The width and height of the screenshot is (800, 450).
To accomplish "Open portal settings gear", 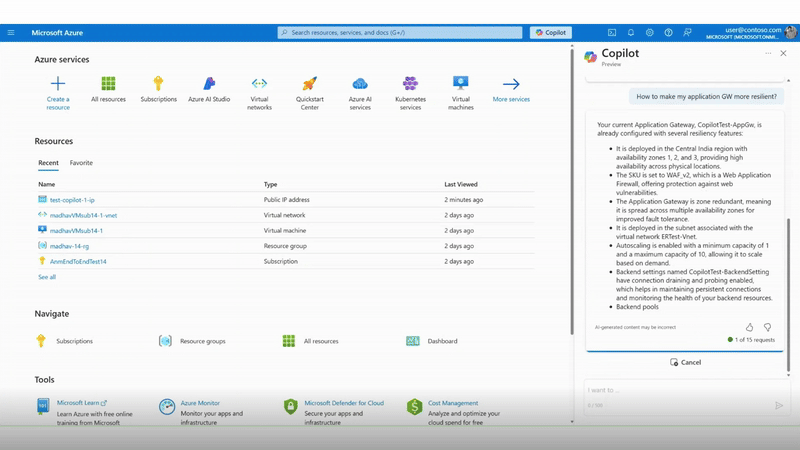I will (x=649, y=33).
